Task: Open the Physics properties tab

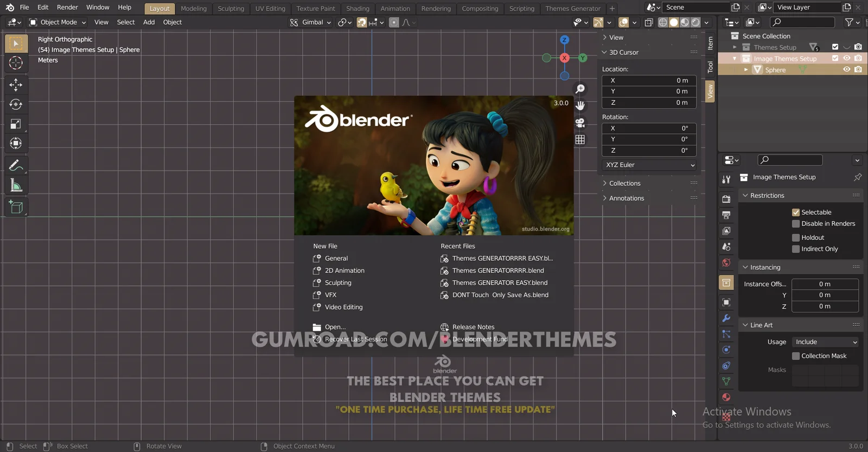Action: coord(726,350)
